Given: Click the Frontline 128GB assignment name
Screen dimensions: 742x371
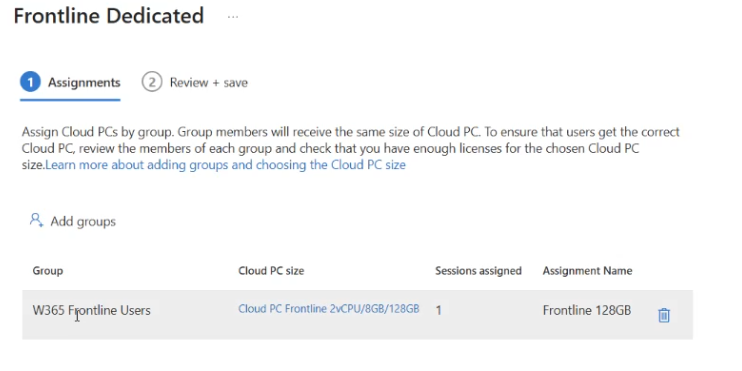Looking at the screenshot, I should (x=587, y=310).
